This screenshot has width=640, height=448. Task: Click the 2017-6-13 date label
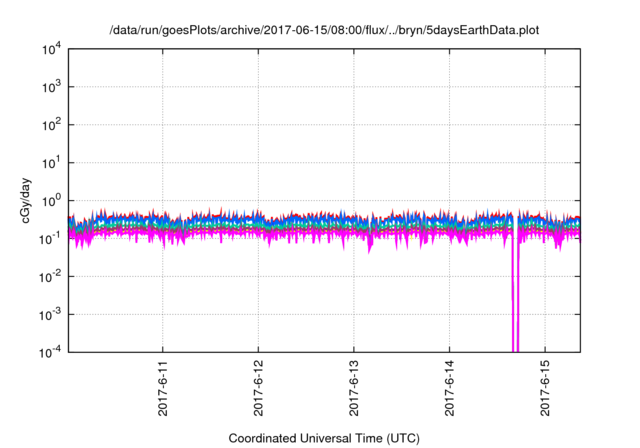(353, 388)
